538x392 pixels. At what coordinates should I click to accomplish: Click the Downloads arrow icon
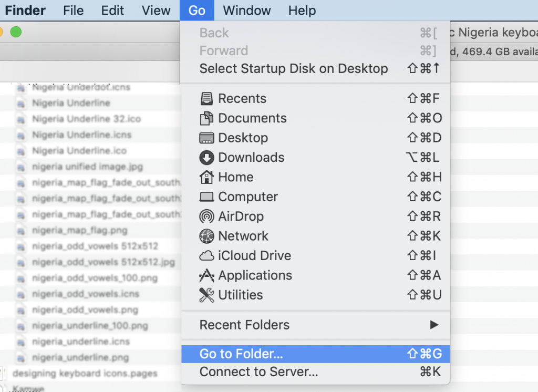pyautogui.click(x=206, y=158)
